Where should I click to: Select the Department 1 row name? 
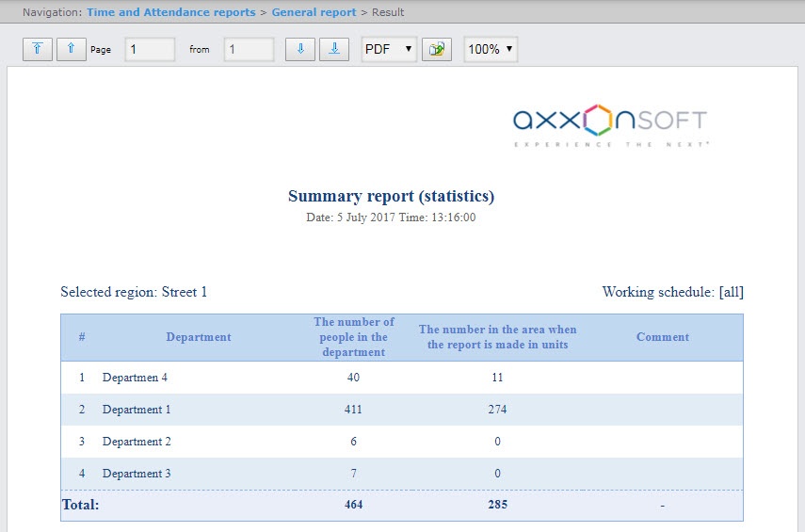[137, 410]
